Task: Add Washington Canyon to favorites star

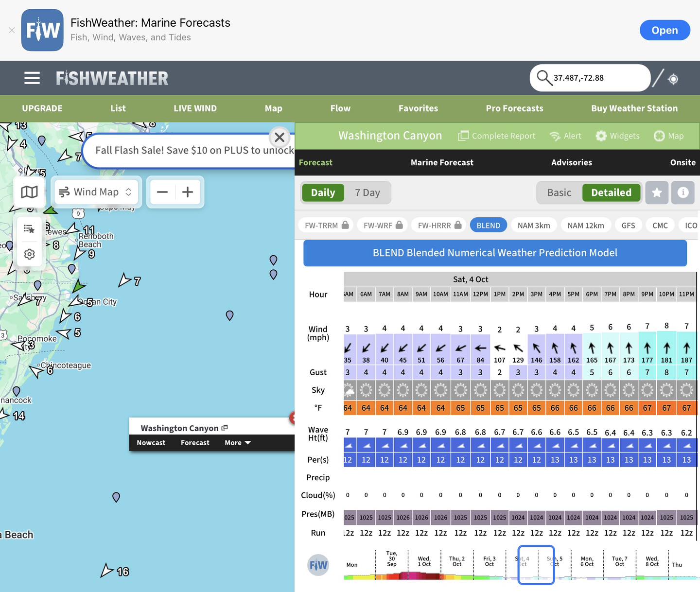Action: tap(657, 192)
